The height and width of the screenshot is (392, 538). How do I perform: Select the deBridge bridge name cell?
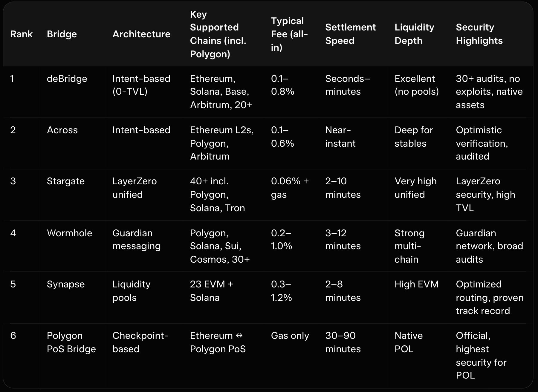tap(67, 79)
